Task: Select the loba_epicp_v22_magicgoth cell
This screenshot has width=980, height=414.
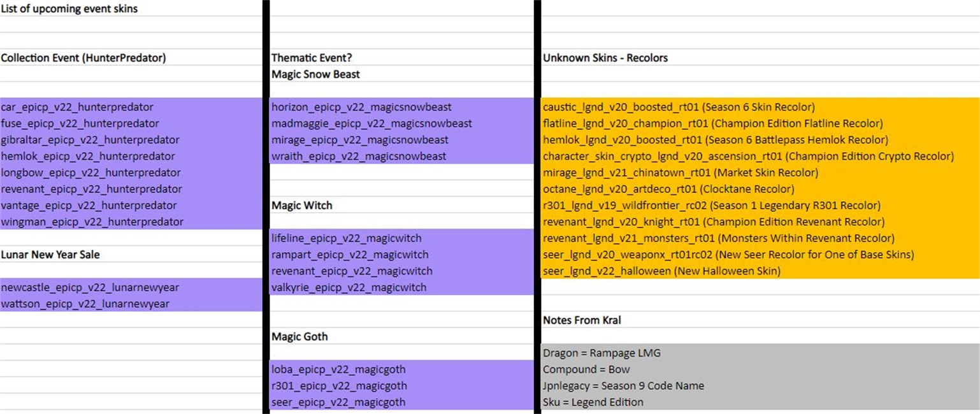Action: [338, 369]
